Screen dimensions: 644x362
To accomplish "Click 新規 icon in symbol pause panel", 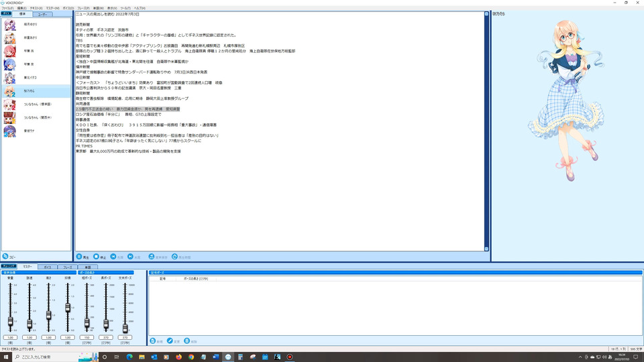I will click(x=153, y=341).
